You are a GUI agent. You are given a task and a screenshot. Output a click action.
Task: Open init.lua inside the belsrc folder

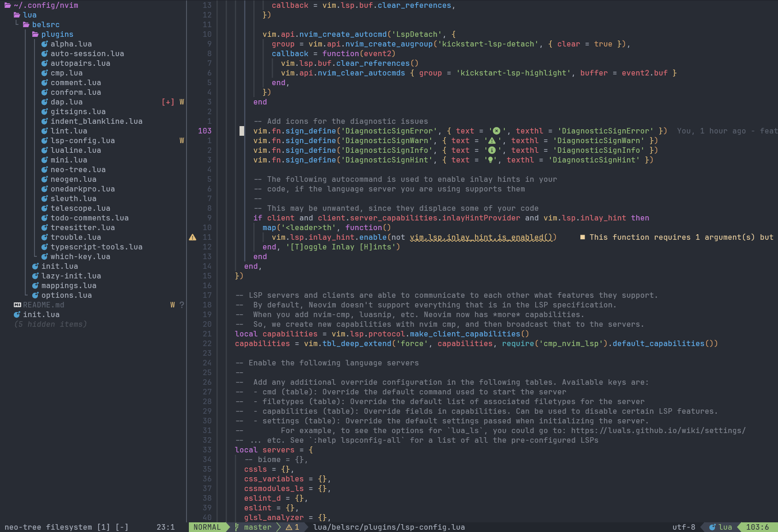tap(60, 266)
